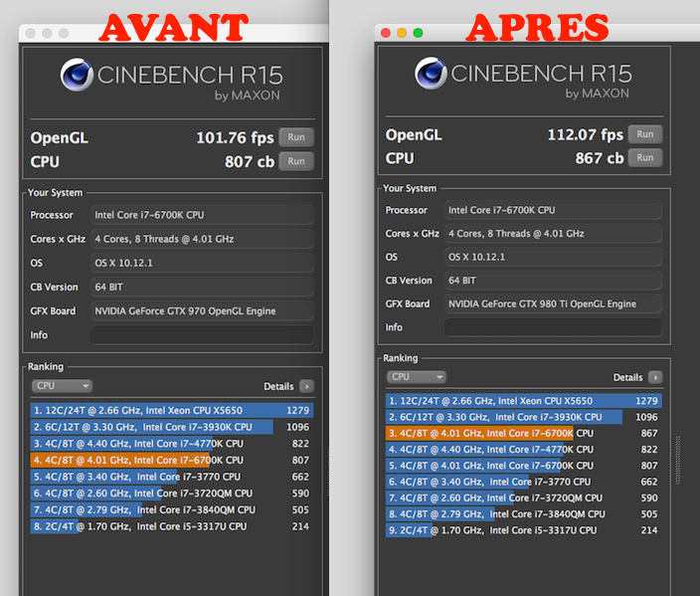The width and height of the screenshot is (700, 596).
Task: Click Details arrow button in right window
Action: 655,377
